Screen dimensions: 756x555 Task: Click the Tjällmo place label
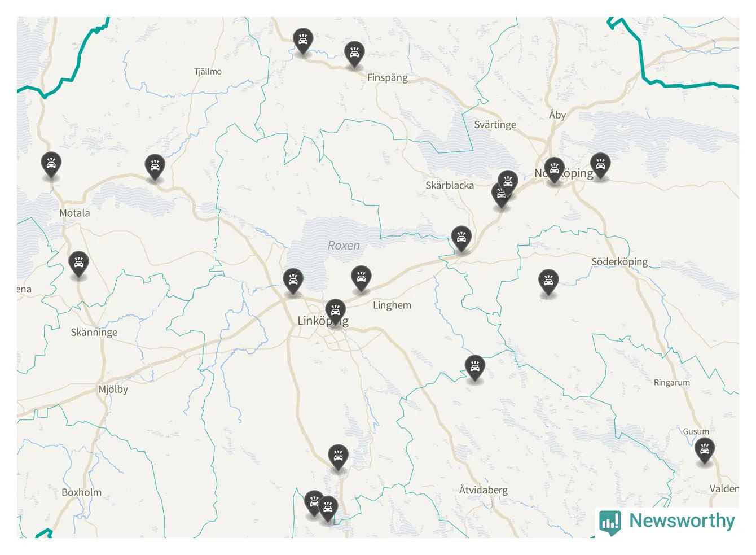(x=208, y=72)
